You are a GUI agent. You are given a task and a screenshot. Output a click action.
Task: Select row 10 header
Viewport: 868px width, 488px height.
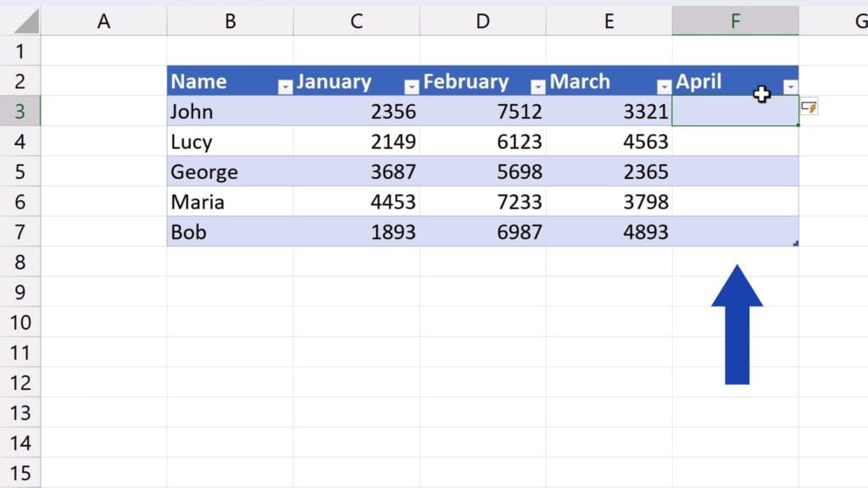click(20, 322)
